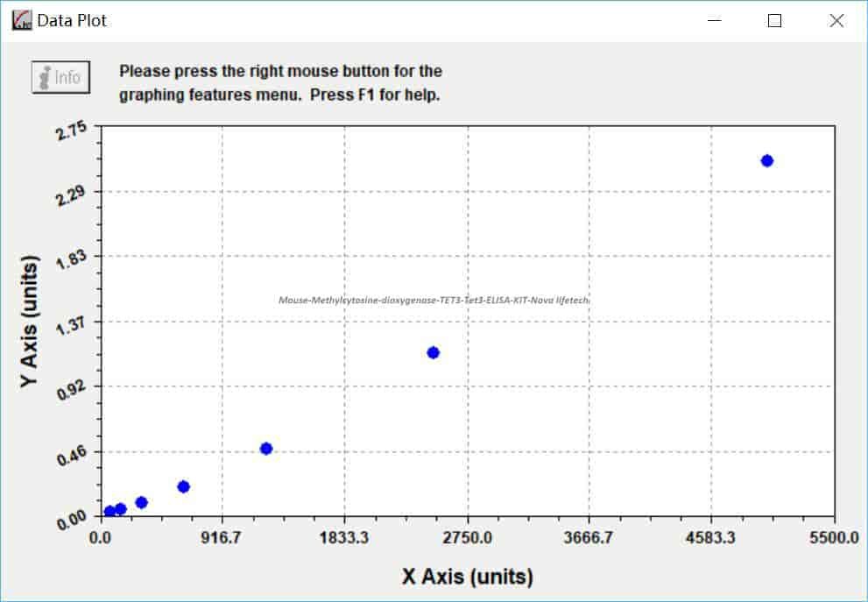Screen dimensions: 868x602
Task: Click the second lowest data point
Action: [x=120, y=508]
